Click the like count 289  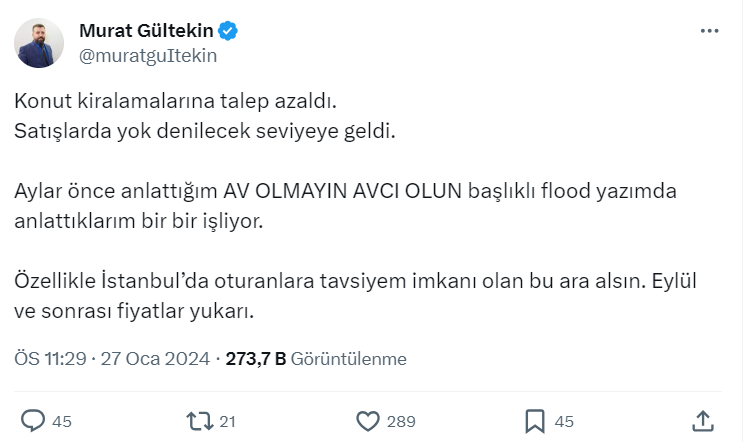click(x=400, y=421)
